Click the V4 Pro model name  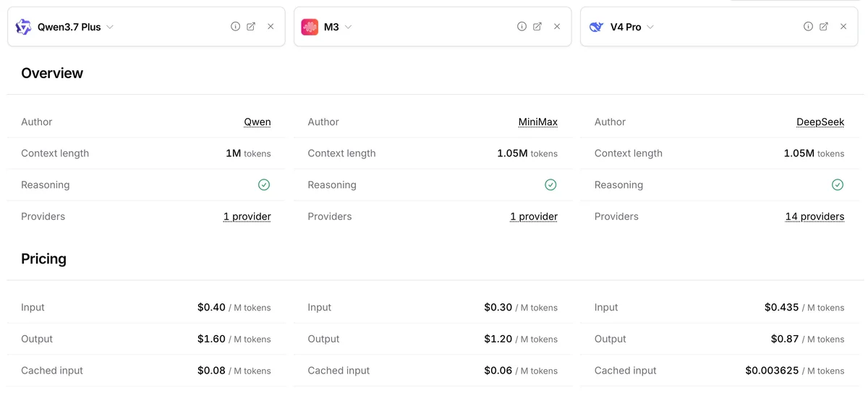tap(626, 27)
